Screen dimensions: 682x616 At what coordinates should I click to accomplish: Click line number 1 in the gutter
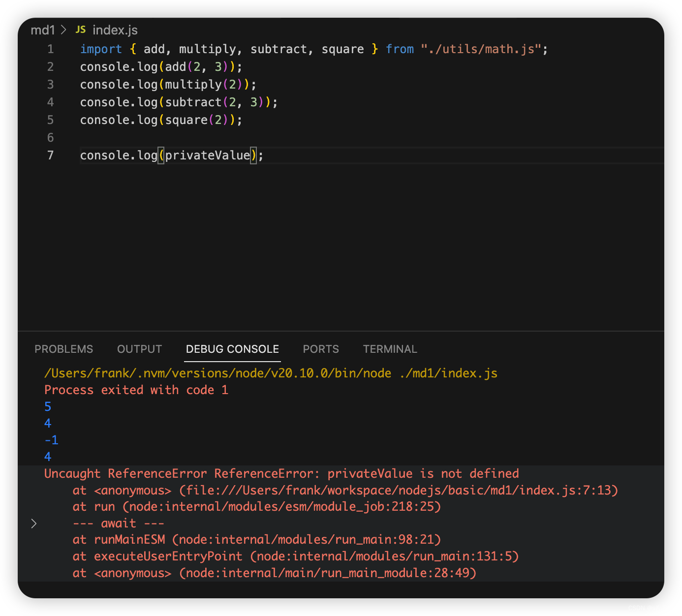click(x=50, y=49)
